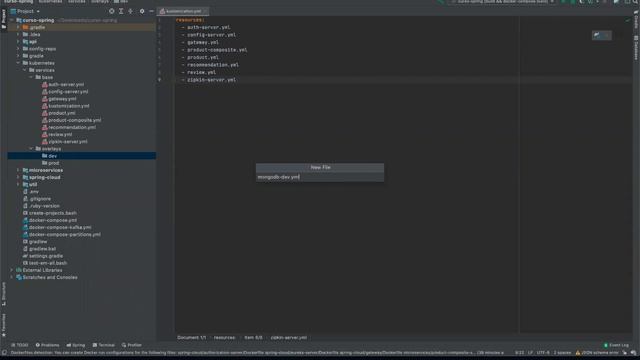Click the resources breadcrumb at editor bottom
The height and width of the screenshot is (360, 640).
click(x=224, y=338)
